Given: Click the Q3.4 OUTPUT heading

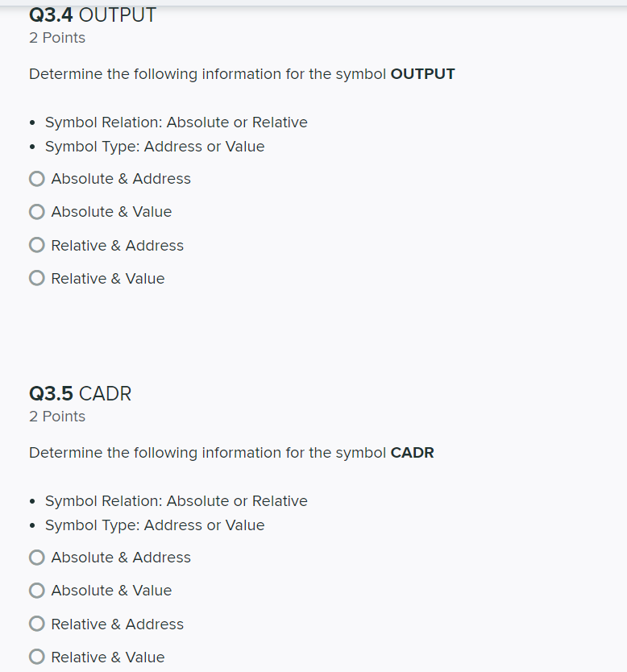Looking at the screenshot, I should (93, 15).
